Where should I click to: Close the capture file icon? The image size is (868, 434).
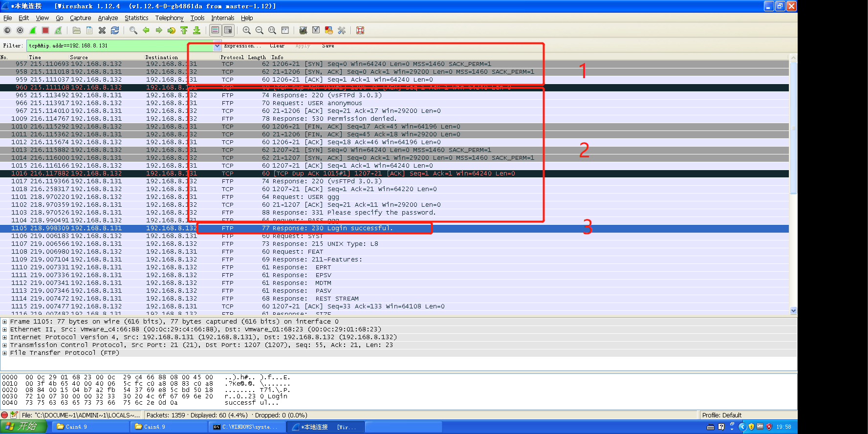pos(102,30)
